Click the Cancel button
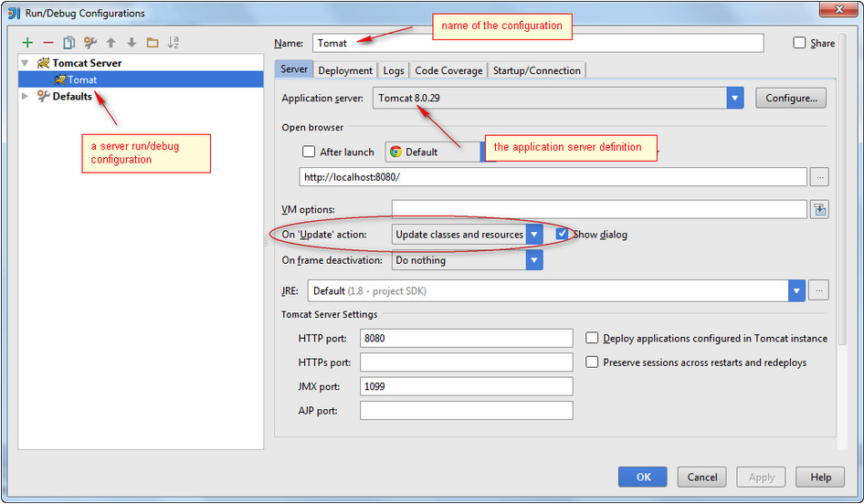 (702, 477)
